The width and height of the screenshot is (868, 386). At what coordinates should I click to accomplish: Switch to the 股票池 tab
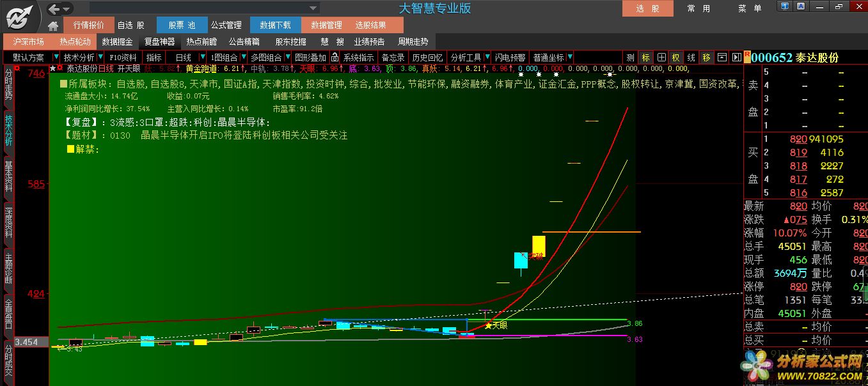point(182,25)
